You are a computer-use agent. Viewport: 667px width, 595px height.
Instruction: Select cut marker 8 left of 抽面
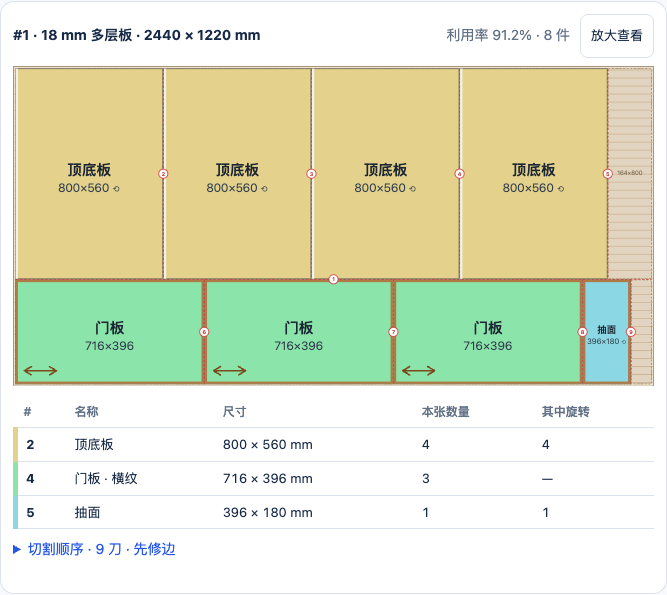click(x=582, y=332)
